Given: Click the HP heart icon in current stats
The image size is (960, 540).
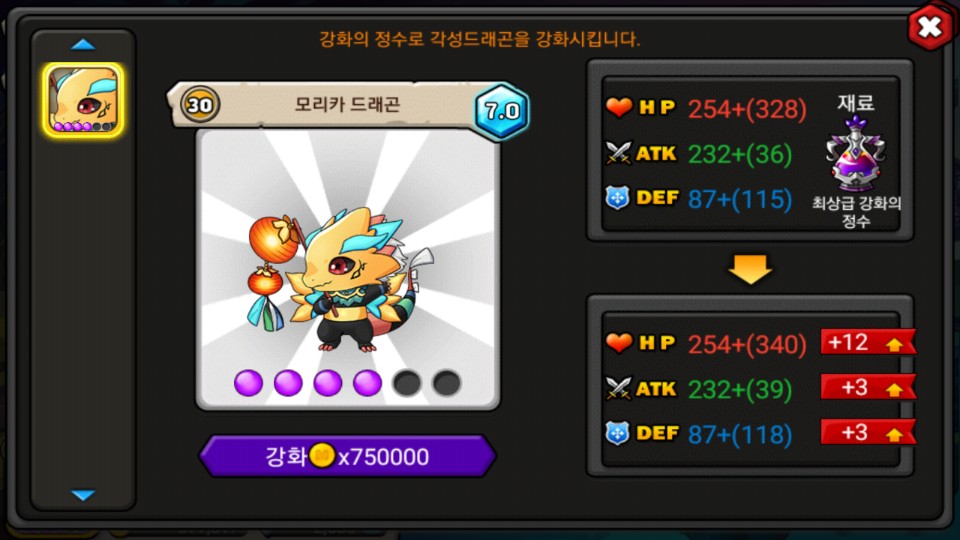Looking at the screenshot, I should (x=618, y=107).
